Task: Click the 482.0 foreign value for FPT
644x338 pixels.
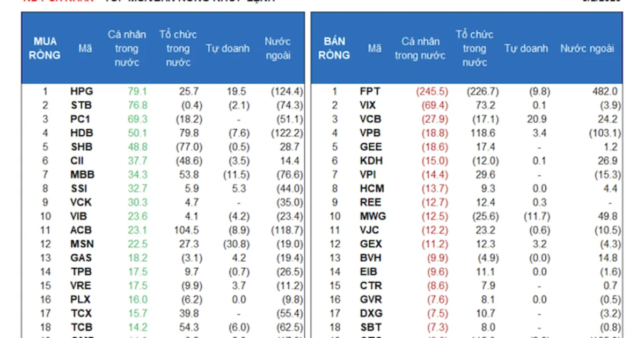Action: pos(606,92)
